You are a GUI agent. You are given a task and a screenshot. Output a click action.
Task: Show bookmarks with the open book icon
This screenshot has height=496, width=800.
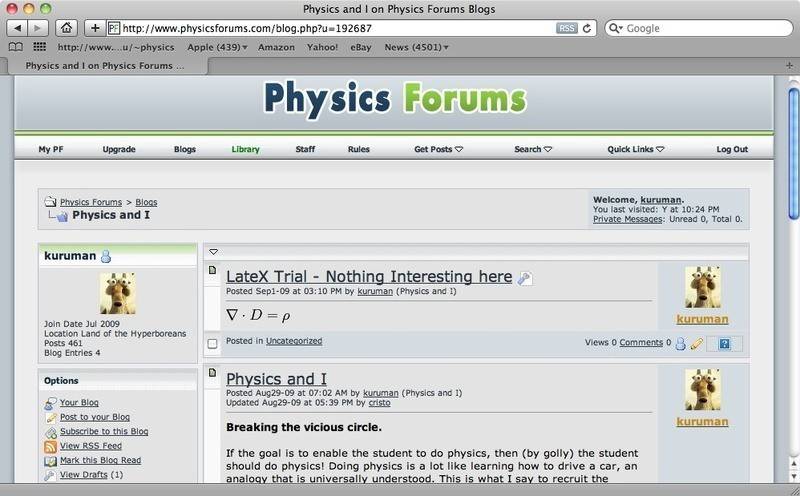tap(16, 47)
